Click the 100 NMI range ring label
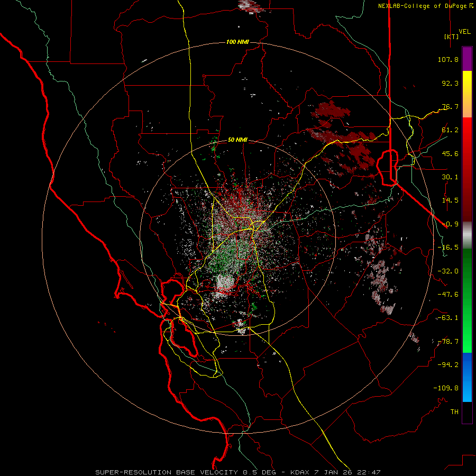 pos(237,42)
